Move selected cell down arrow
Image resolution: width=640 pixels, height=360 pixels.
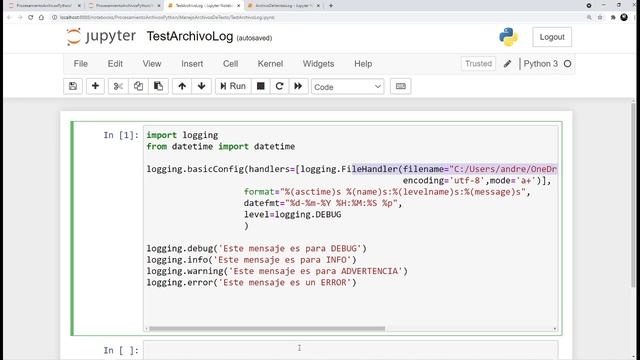(x=202, y=86)
